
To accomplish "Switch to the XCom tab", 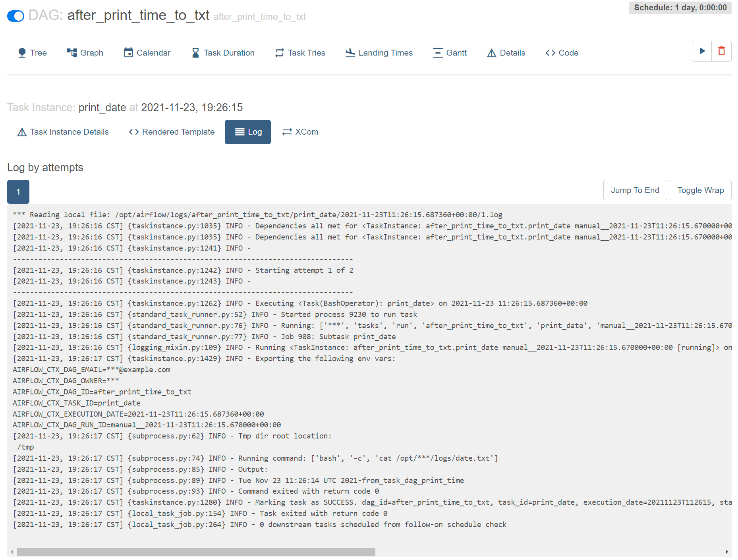I will pos(300,132).
